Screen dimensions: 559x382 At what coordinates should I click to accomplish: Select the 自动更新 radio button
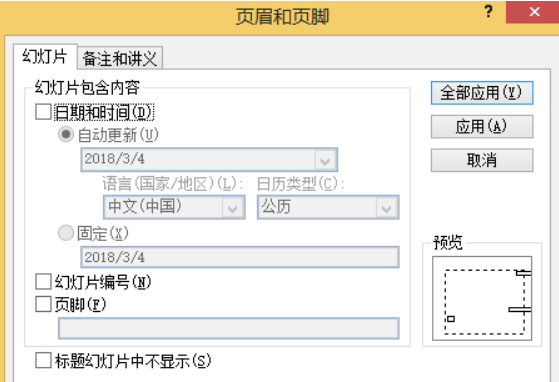pyautogui.click(x=66, y=135)
